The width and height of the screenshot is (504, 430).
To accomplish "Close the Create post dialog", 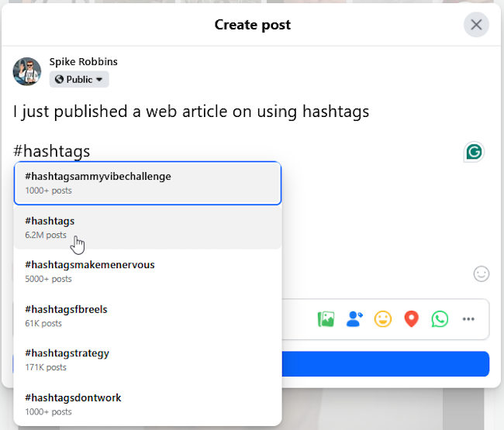I will click(x=476, y=25).
